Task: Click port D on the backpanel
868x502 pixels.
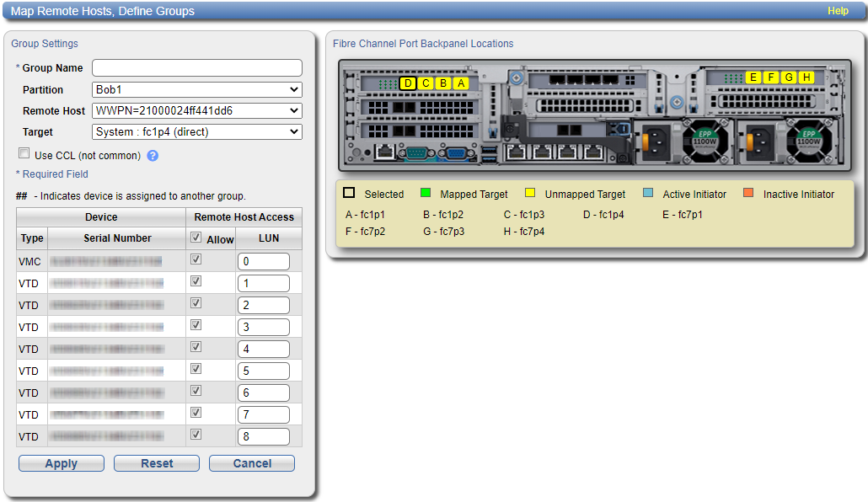Action: coord(408,83)
